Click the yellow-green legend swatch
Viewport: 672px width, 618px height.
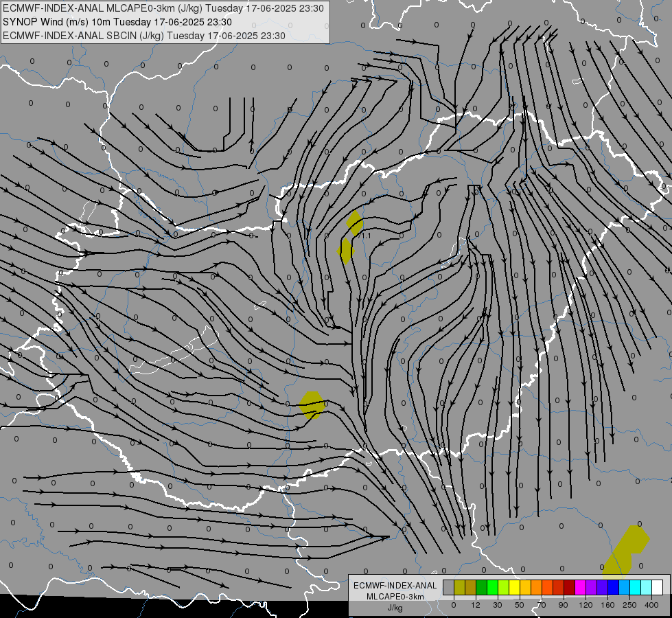(x=504, y=588)
